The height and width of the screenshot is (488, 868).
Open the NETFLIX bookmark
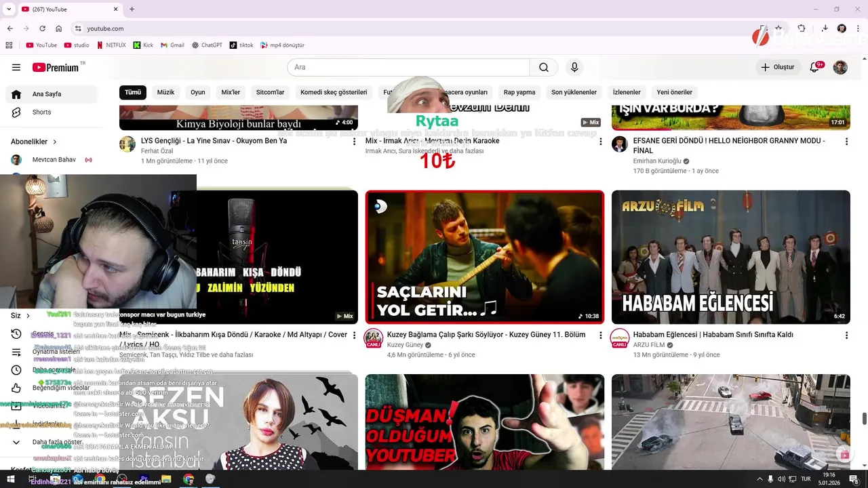(x=111, y=45)
